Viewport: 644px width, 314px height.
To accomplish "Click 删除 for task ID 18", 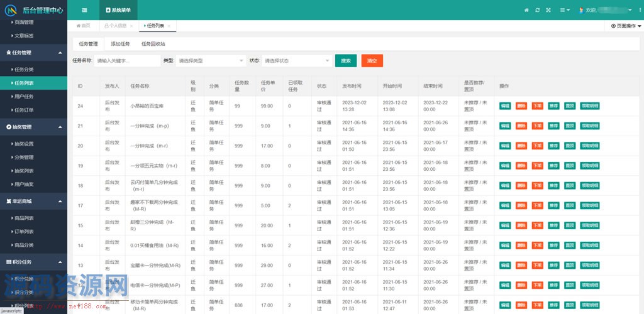I will pyautogui.click(x=521, y=186).
